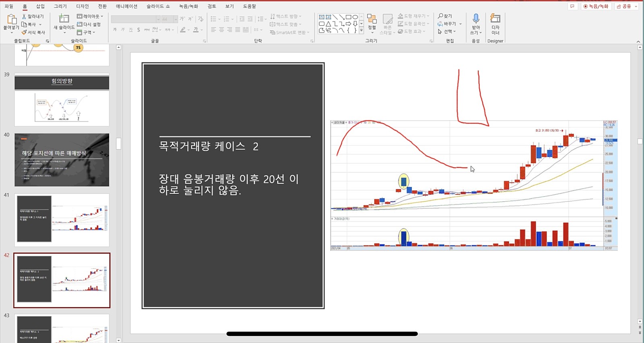The height and width of the screenshot is (343, 644).
Task: Cut selection with 잘라내기
Action: point(33,16)
